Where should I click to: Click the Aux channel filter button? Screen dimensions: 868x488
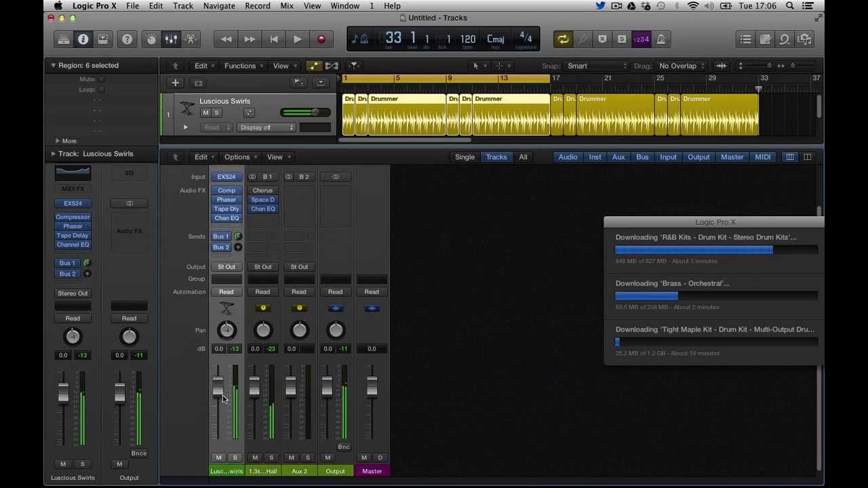[618, 157]
